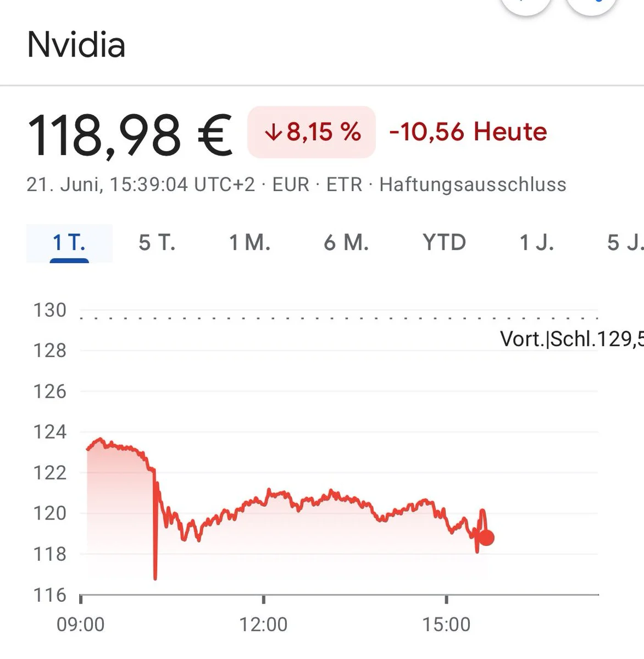The height and width of the screenshot is (659, 644).
Task: Switch to the 5 J. range tab
Action: [x=625, y=243]
